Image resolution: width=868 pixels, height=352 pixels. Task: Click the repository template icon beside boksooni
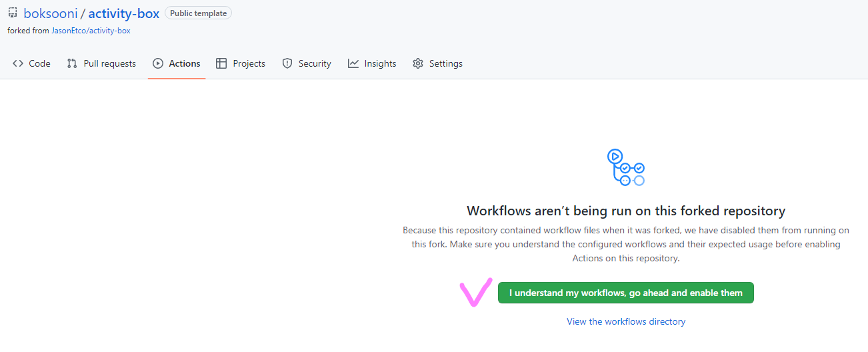[13, 13]
